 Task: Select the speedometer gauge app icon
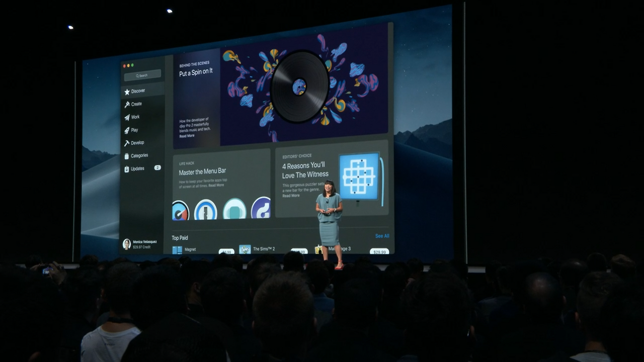pyautogui.click(x=181, y=210)
